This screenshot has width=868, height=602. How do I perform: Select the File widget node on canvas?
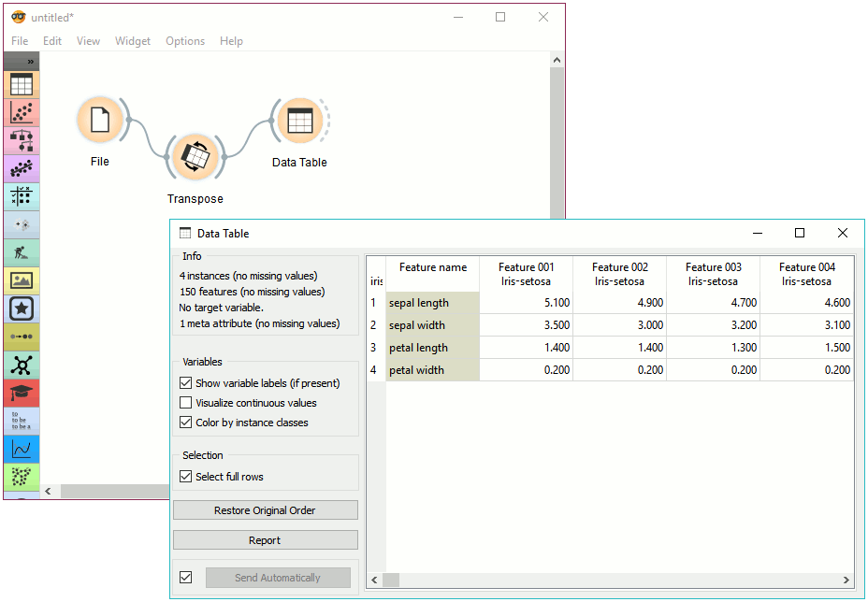[100, 121]
